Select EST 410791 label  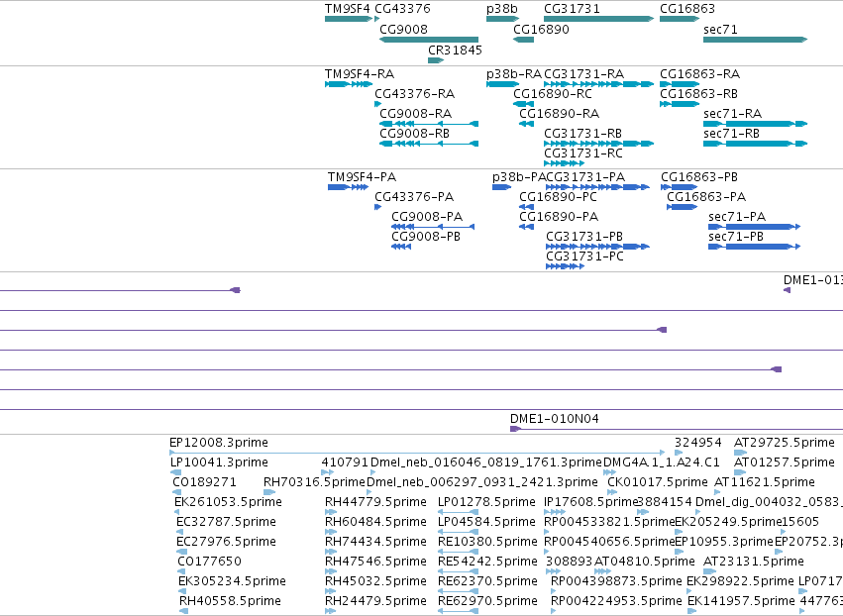[x=345, y=462]
